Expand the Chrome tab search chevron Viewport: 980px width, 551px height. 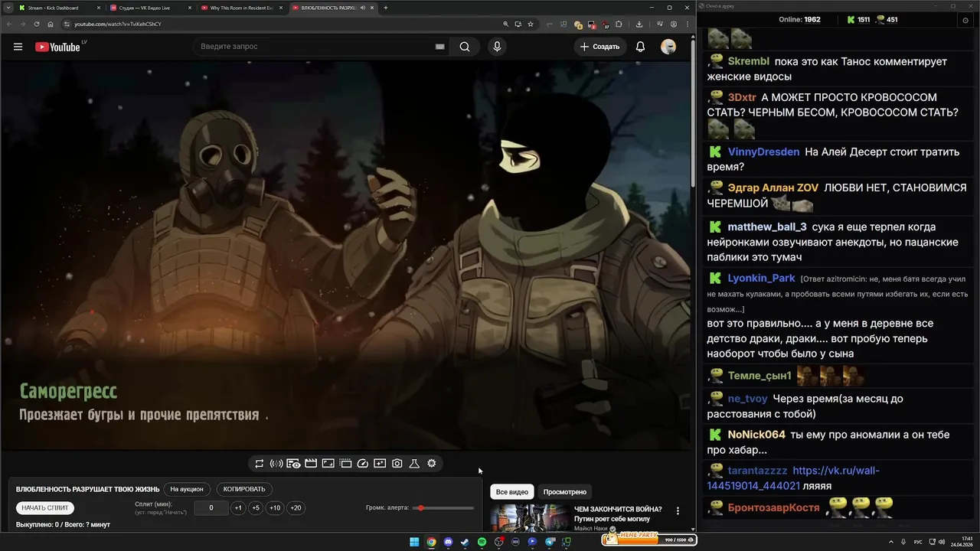[8, 8]
